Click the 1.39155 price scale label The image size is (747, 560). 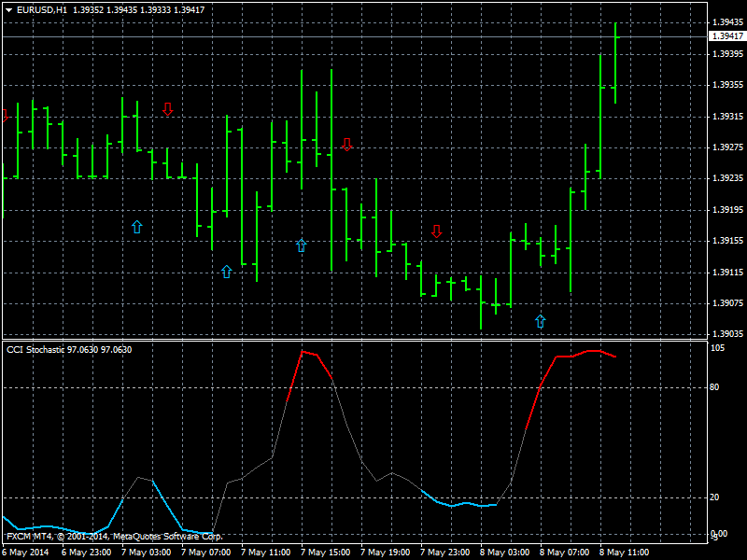coord(727,241)
